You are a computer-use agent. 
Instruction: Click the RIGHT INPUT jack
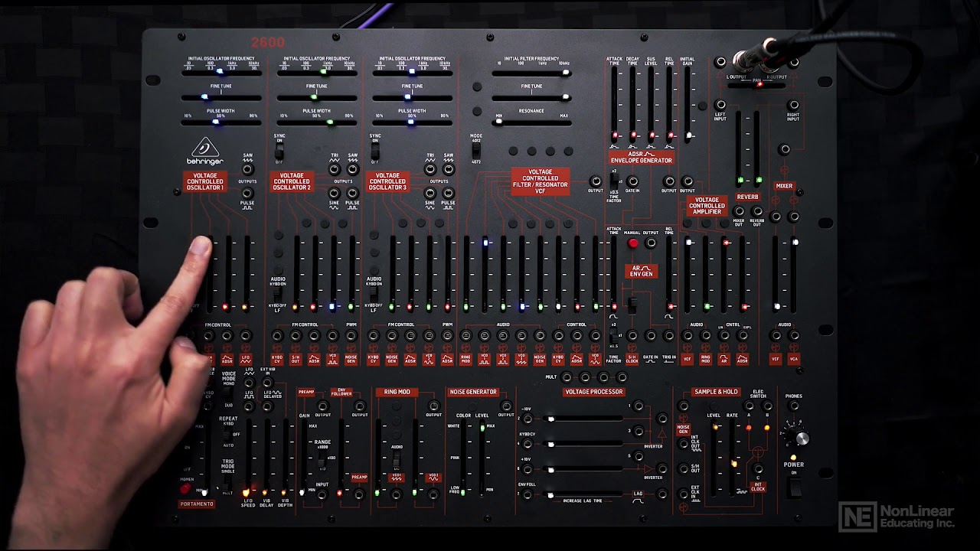[x=793, y=105]
